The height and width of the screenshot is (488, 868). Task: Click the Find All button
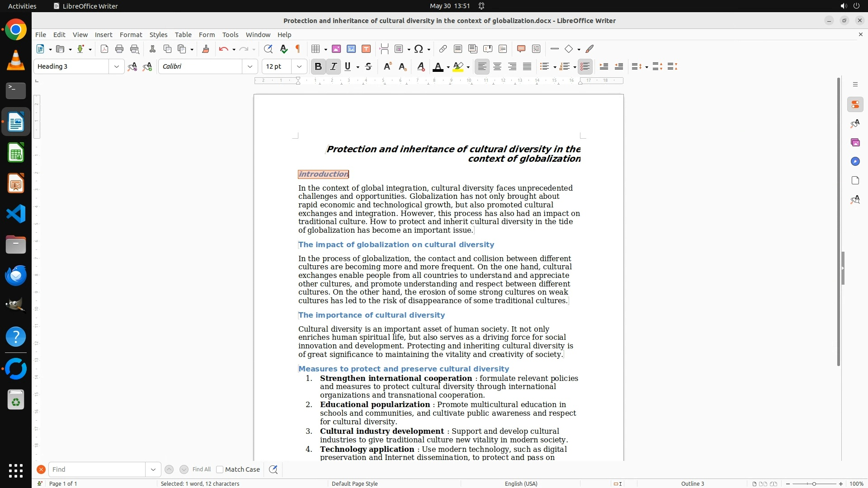tap(201, 469)
